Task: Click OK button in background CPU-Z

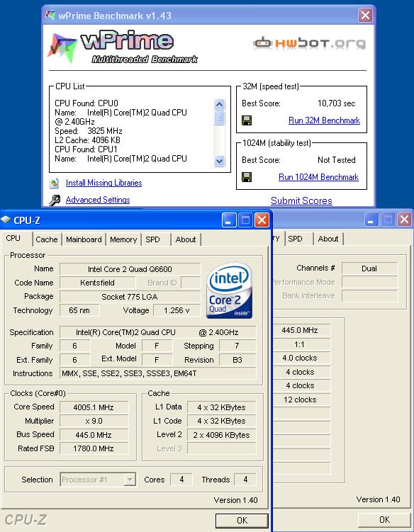Action: tap(384, 520)
